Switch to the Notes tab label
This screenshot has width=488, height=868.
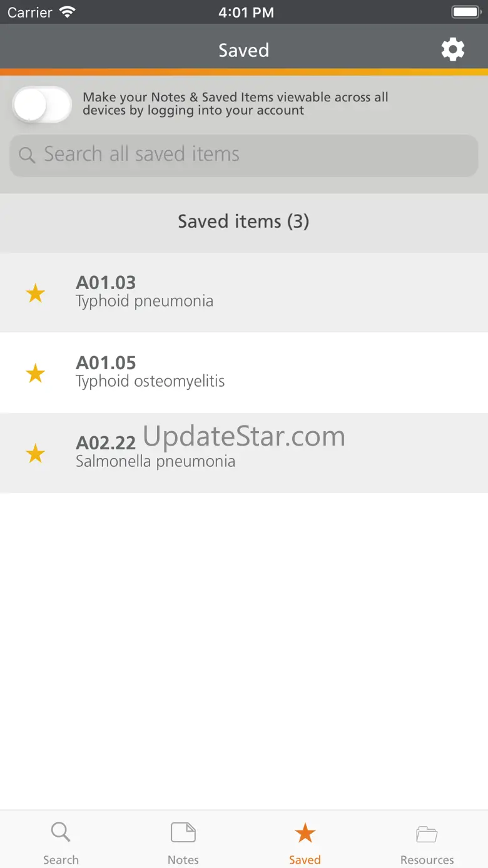(183, 860)
